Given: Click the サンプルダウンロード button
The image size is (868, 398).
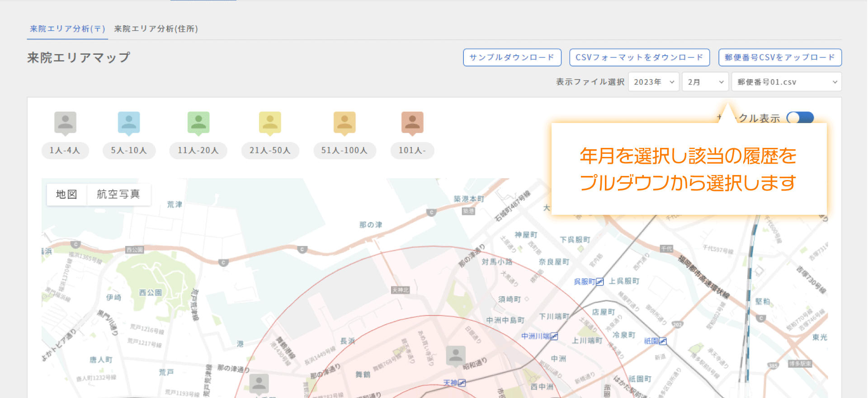Looking at the screenshot, I should click(x=512, y=57).
